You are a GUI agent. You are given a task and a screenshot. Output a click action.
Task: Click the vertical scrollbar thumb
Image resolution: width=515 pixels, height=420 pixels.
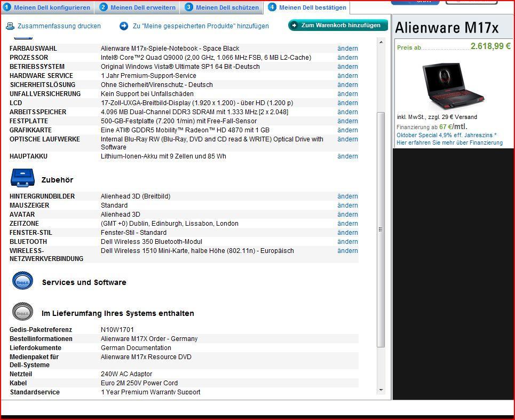tap(381, 229)
